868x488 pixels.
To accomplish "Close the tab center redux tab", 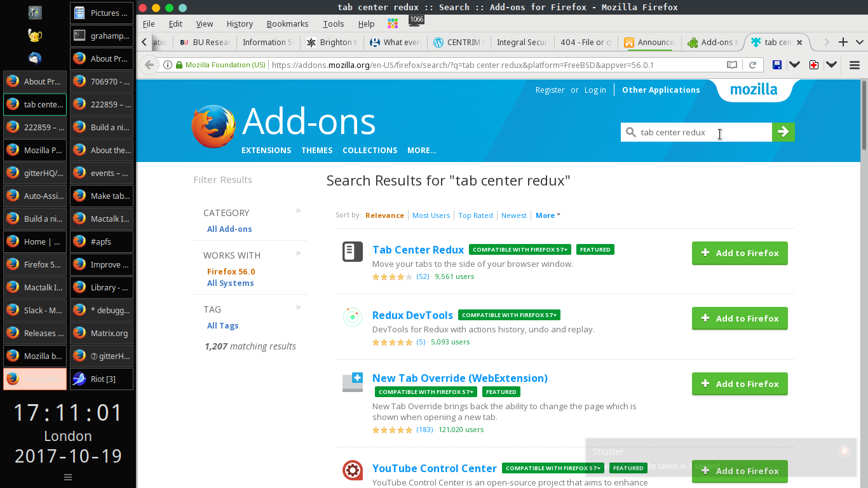I will [x=799, y=42].
